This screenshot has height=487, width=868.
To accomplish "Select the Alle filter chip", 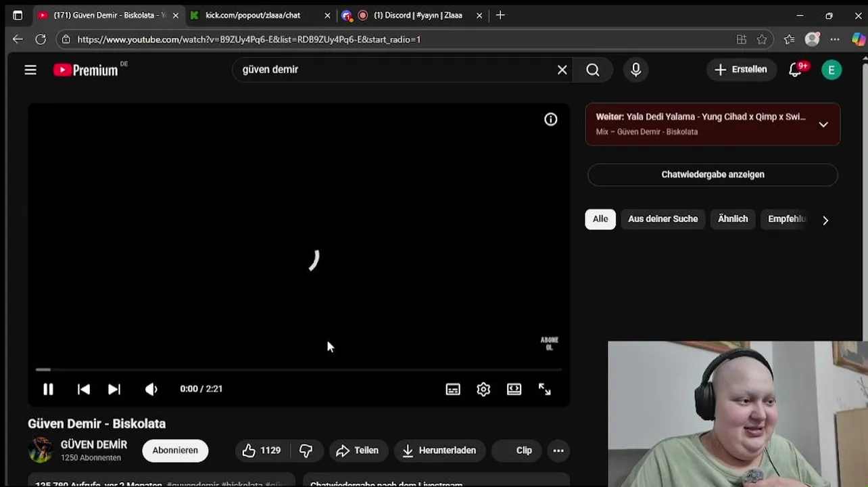I will click(600, 219).
